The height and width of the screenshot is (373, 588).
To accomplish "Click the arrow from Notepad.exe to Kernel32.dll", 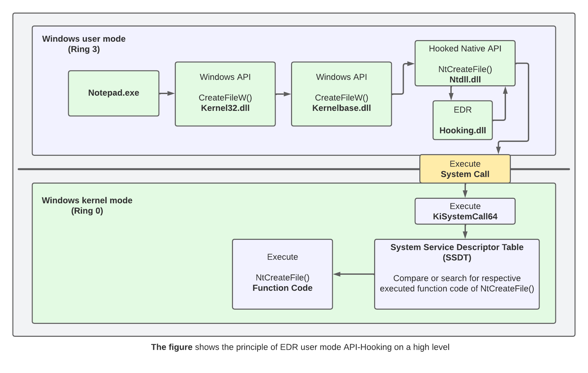I will coord(167,93).
